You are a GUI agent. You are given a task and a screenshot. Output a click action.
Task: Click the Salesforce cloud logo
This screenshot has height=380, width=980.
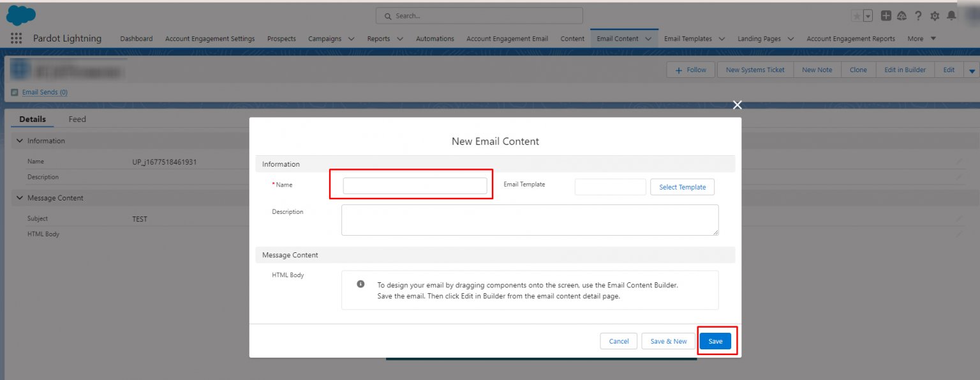point(20,15)
